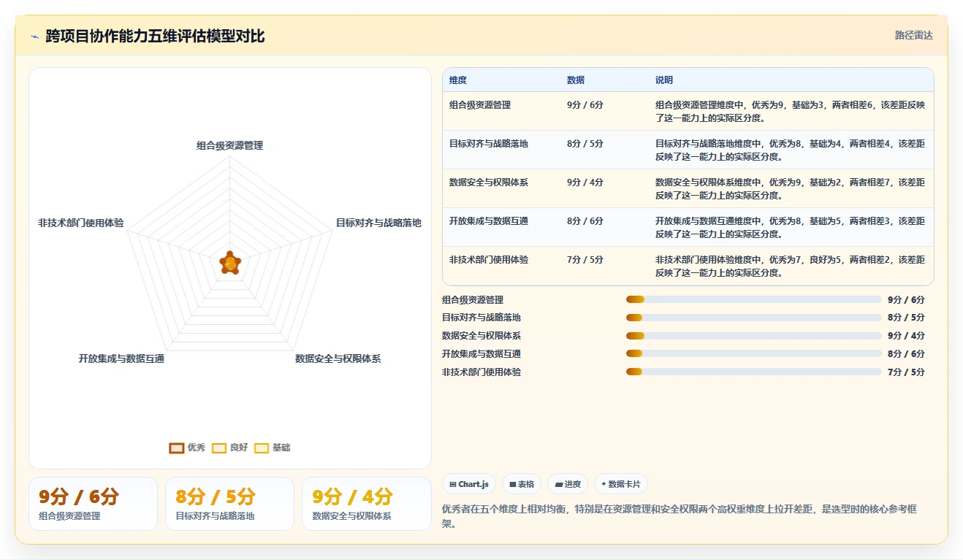This screenshot has height=560, width=963.
Task: Click the radar axis label 开放集成与数据互通
Action: click(x=121, y=358)
